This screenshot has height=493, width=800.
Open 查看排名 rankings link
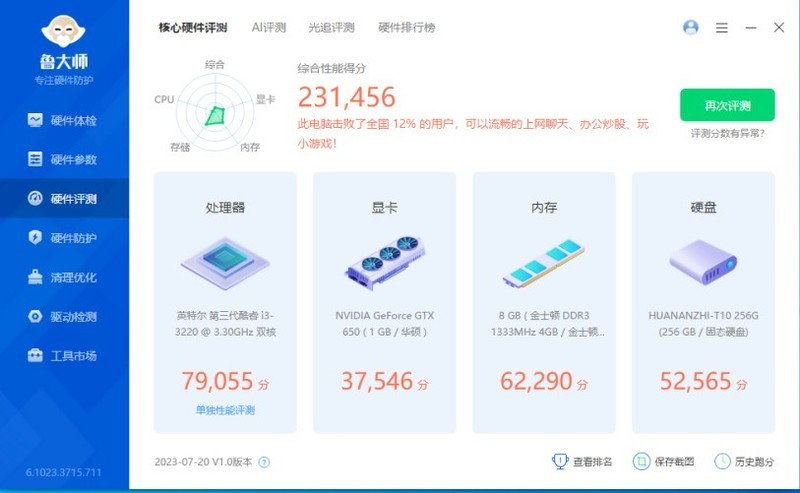(x=592, y=462)
